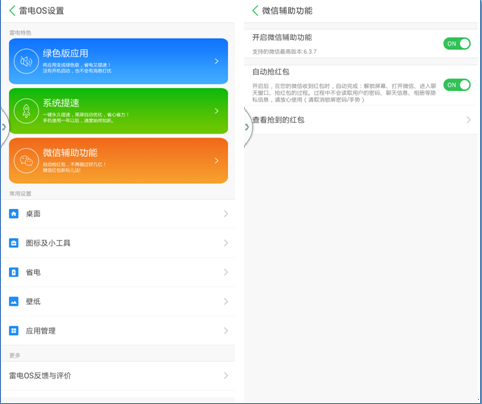Expand the right screen's side panel arrow
Screen dimensions: 482x404
247,127
